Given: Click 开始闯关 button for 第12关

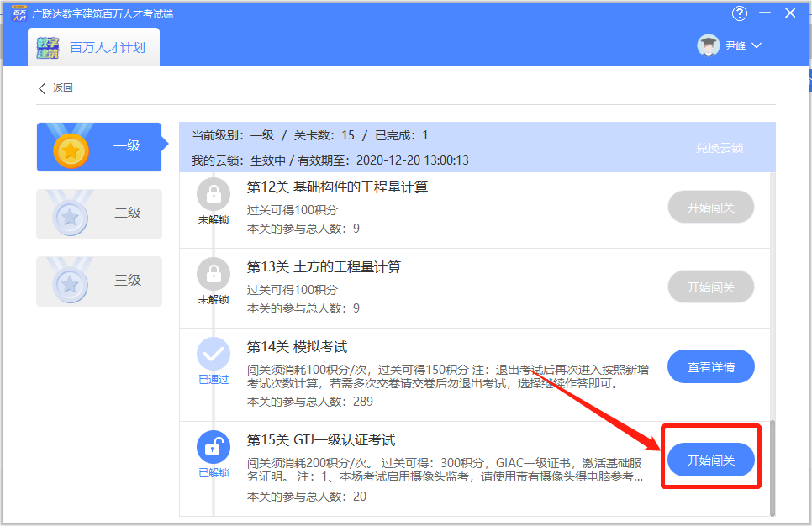Looking at the screenshot, I should [710, 207].
